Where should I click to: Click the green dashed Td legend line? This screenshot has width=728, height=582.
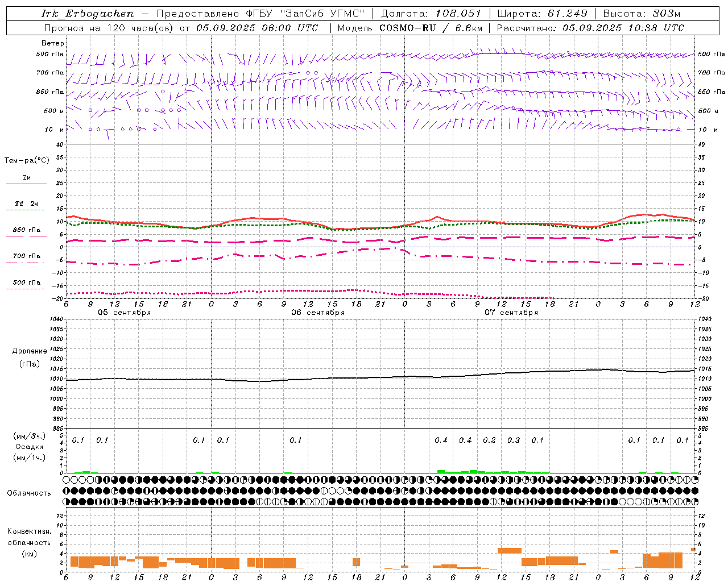pos(26,210)
